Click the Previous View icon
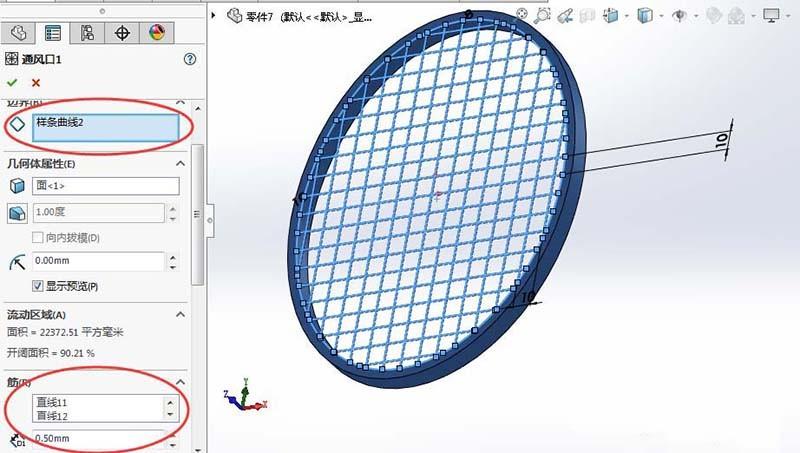Image resolution: width=800 pixels, height=453 pixels. [x=565, y=16]
